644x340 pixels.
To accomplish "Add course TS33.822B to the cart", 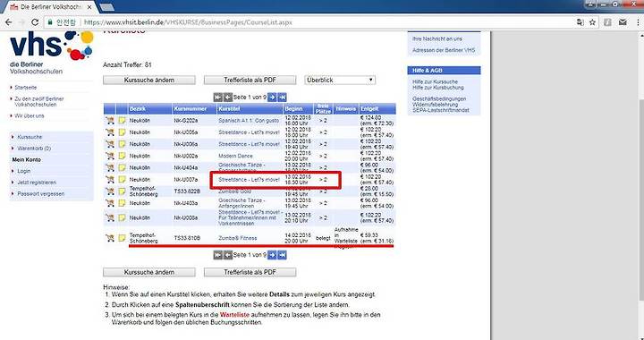I will click(110, 191).
